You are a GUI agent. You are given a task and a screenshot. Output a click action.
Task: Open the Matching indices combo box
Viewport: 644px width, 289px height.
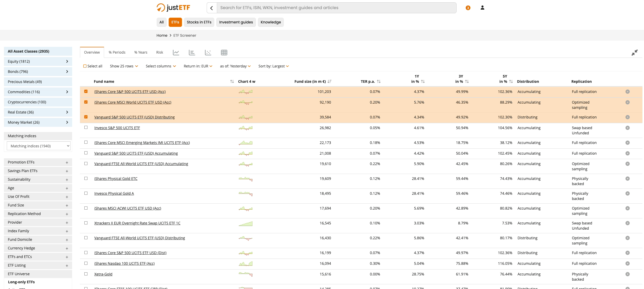(38, 146)
